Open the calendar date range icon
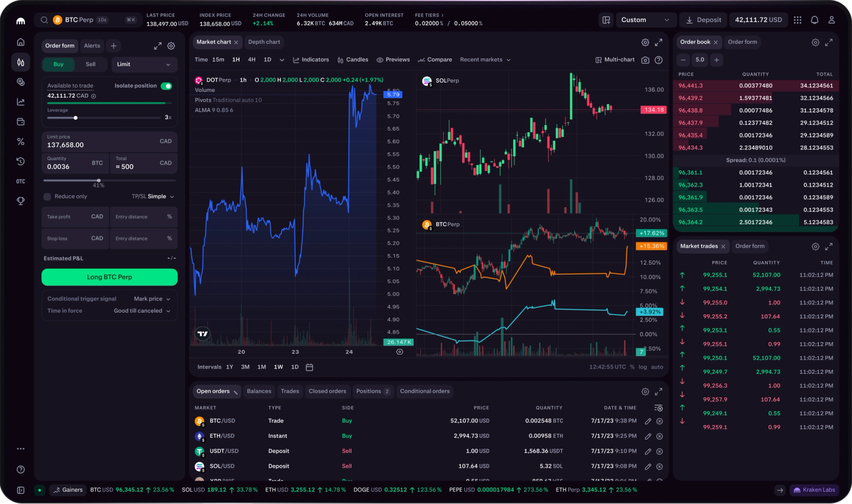 click(x=310, y=367)
